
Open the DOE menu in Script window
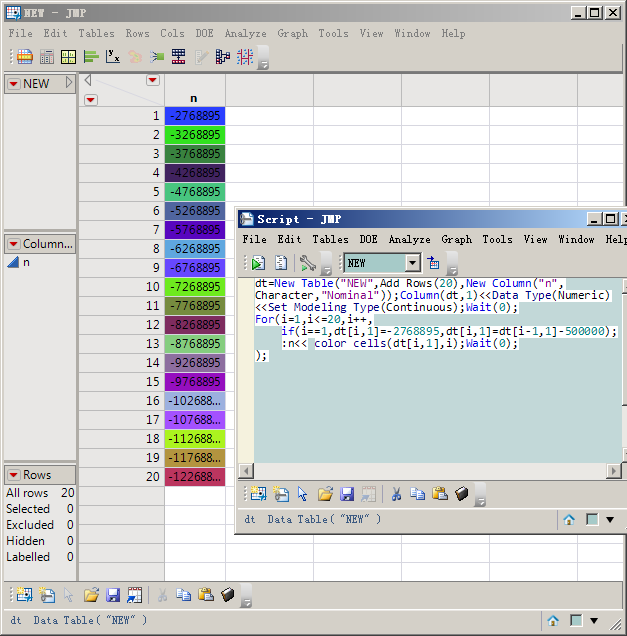pyautogui.click(x=369, y=239)
